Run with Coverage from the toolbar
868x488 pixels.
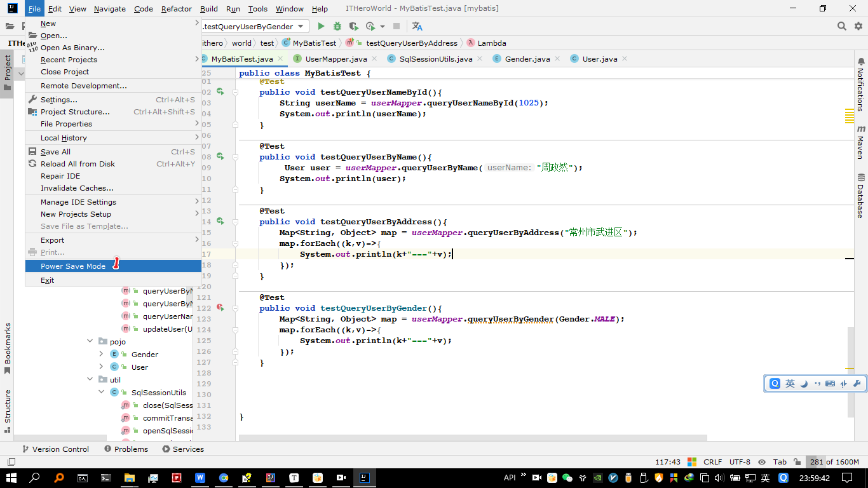click(353, 26)
